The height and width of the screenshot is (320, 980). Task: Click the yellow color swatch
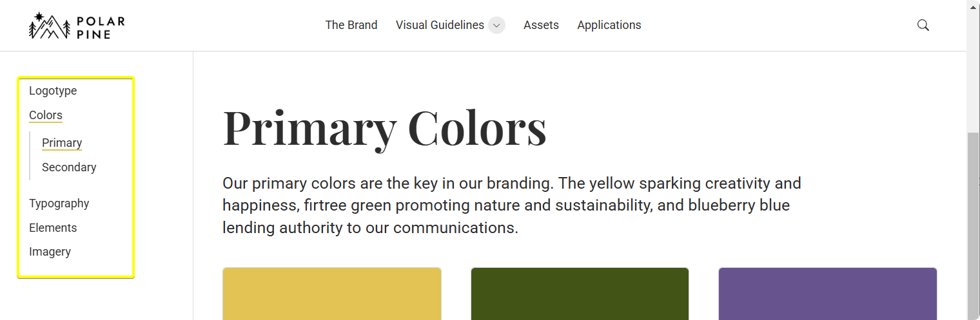332,294
